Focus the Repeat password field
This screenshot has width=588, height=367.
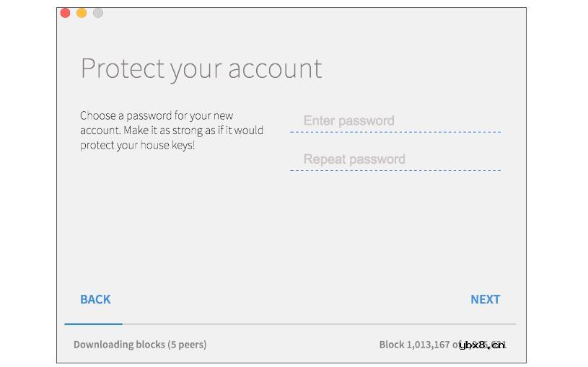395,159
